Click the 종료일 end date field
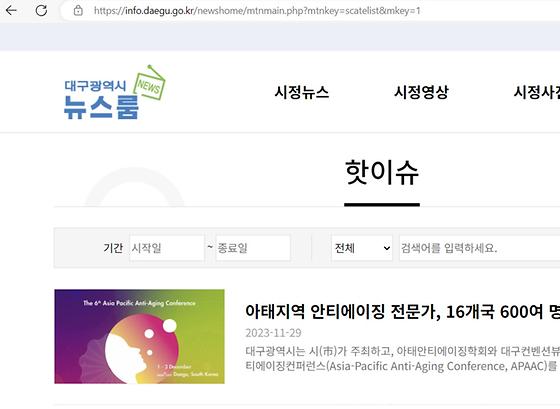Image resolution: width=560 pixels, height=409 pixels. click(x=253, y=248)
